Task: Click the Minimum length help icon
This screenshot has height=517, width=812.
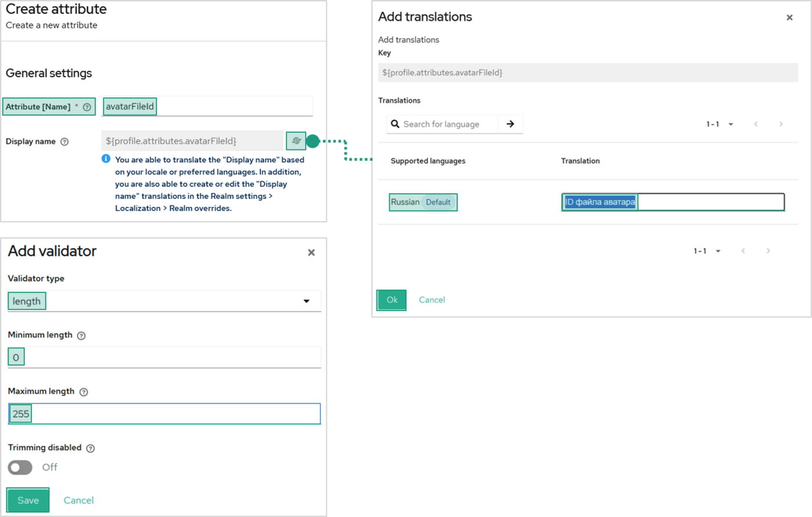Action: pyautogui.click(x=81, y=336)
